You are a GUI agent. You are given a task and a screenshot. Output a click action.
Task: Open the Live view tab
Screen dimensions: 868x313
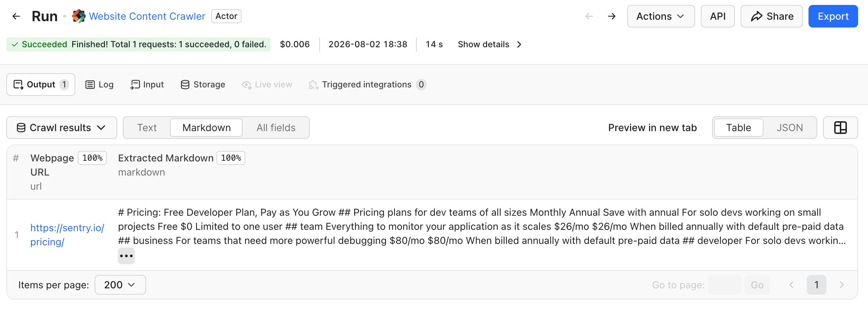[267, 85]
